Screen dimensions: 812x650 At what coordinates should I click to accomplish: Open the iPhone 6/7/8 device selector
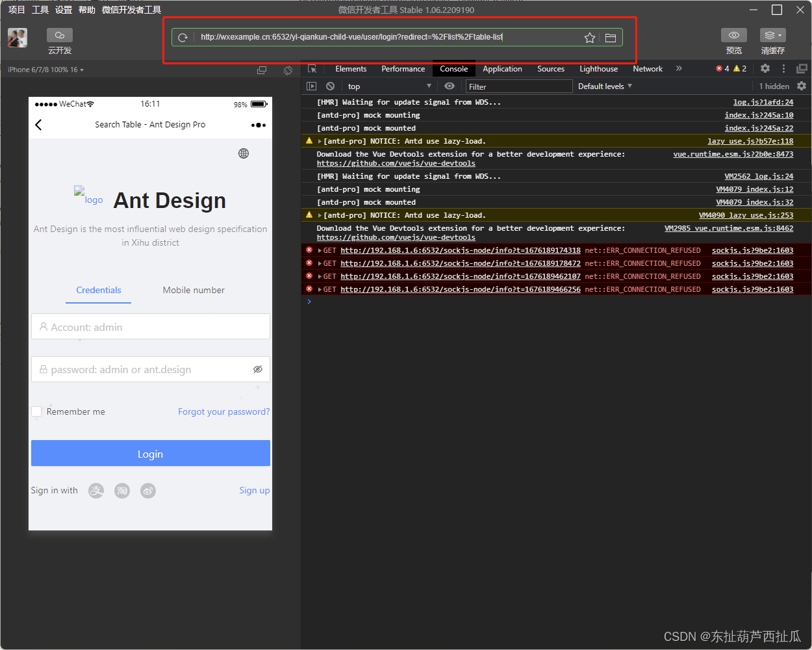[45, 70]
